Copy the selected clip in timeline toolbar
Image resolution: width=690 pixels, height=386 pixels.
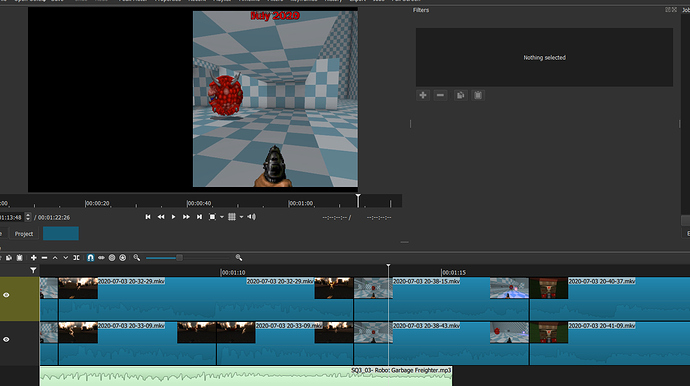click(x=9, y=258)
